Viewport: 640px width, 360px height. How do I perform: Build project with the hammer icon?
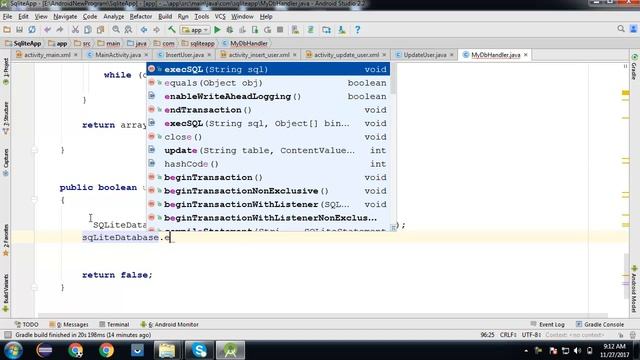172,29
